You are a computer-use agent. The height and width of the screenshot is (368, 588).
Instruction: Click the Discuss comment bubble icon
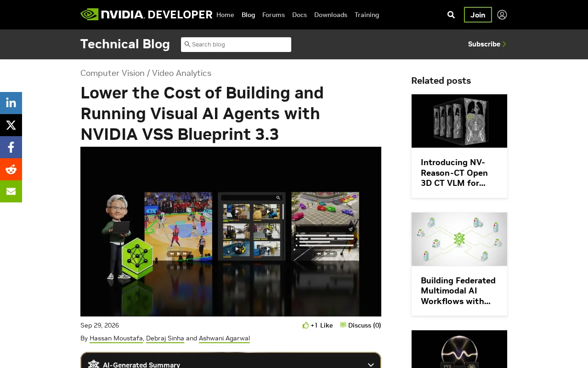coord(343,325)
